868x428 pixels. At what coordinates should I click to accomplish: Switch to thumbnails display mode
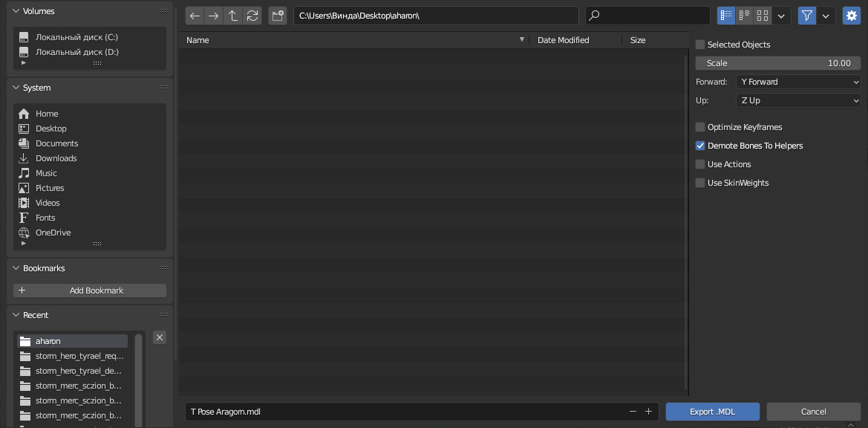[x=763, y=16]
